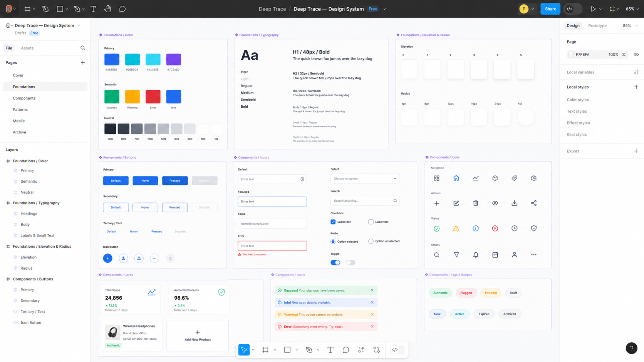Image resolution: width=644 pixels, height=362 pixels.
Task: Click the gray disabled toggle switch
Action: tap(351, 262)
